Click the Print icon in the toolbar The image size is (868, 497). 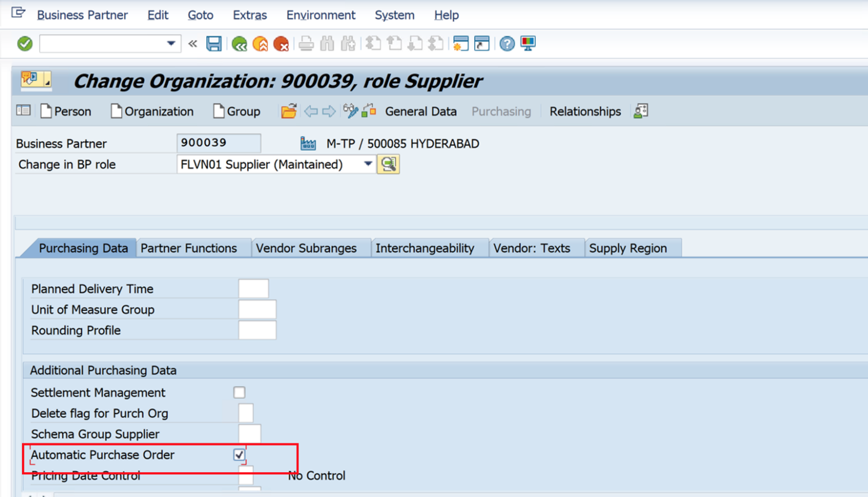[x=306, y=43]
